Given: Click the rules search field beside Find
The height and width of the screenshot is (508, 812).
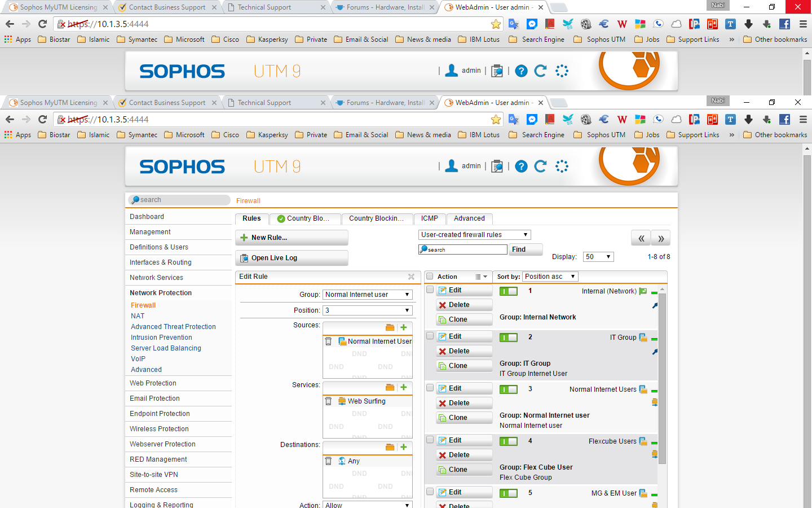Looking at the screenshot, I should [x=463, y=249].
